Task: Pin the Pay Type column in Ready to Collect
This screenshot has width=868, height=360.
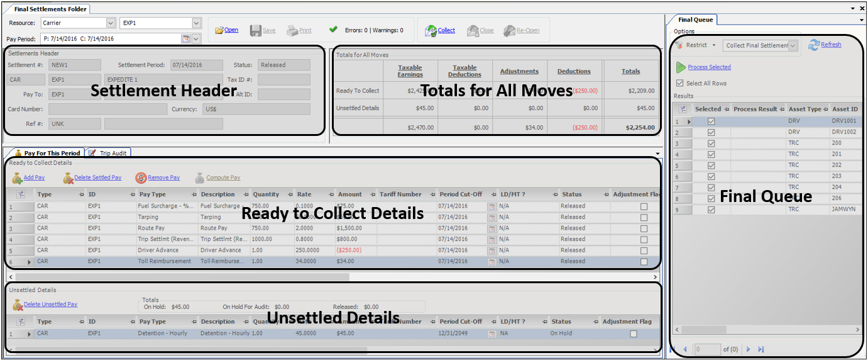Action: coord(193,194)
